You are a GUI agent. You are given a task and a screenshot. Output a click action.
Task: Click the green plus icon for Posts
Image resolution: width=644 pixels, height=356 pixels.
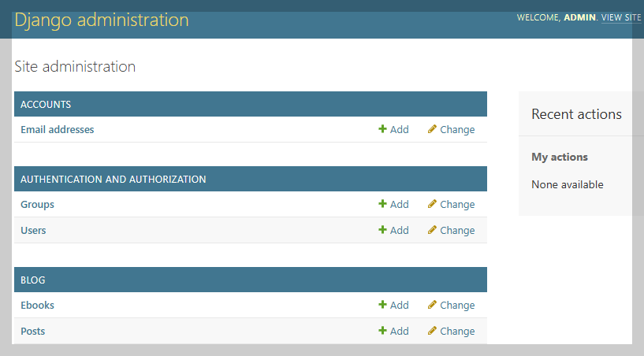(x=382, y=331)
